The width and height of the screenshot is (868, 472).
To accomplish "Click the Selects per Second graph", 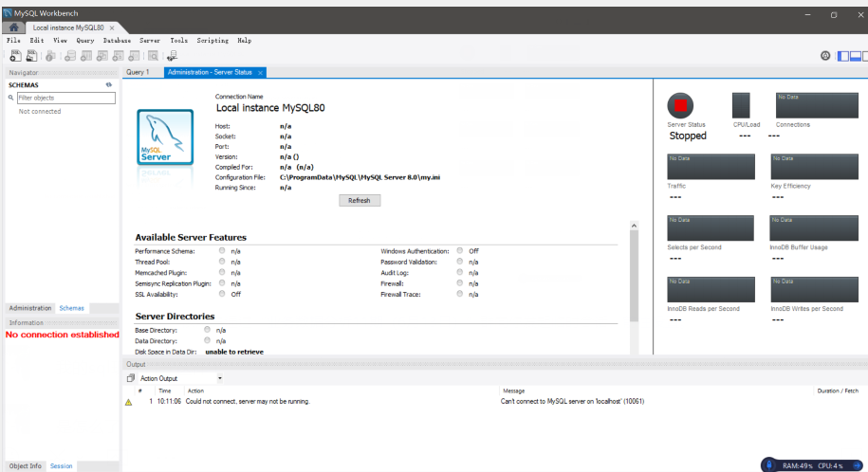I will click(711, 228).
